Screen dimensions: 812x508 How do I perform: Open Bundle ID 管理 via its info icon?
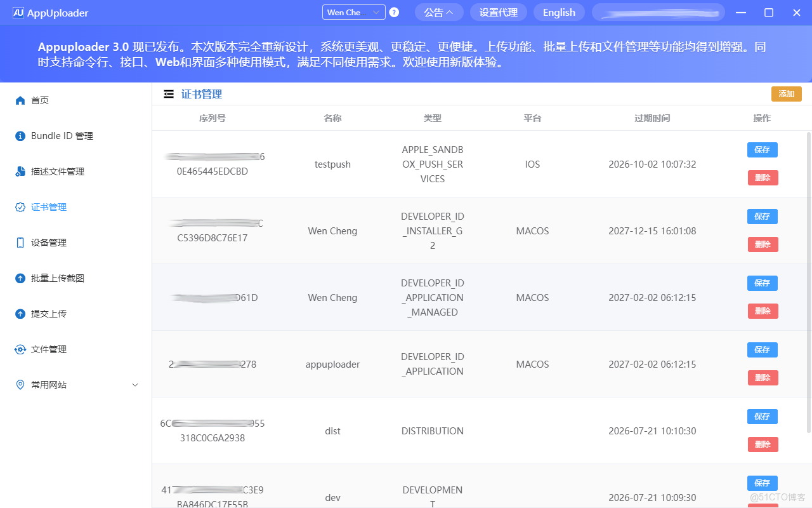tap(20, 135)
